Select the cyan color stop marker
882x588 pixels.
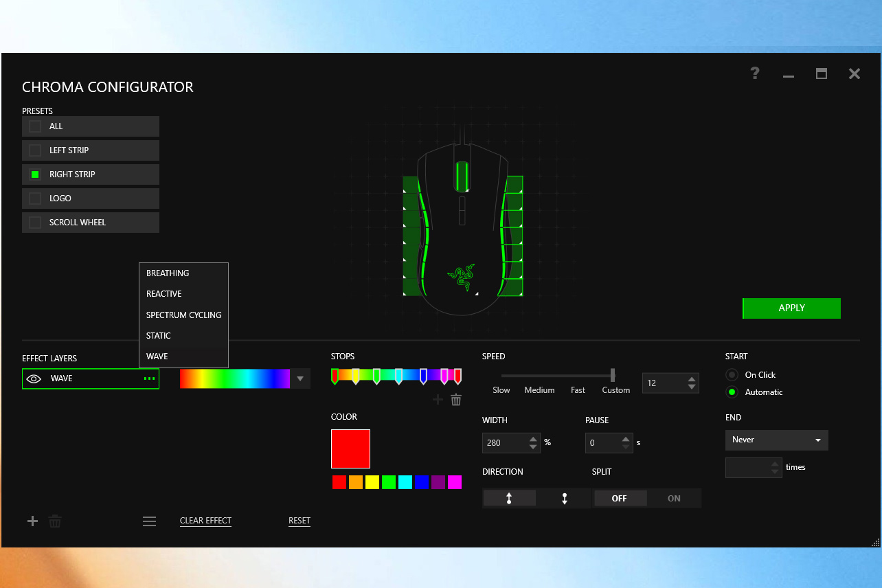coord(399,376)
